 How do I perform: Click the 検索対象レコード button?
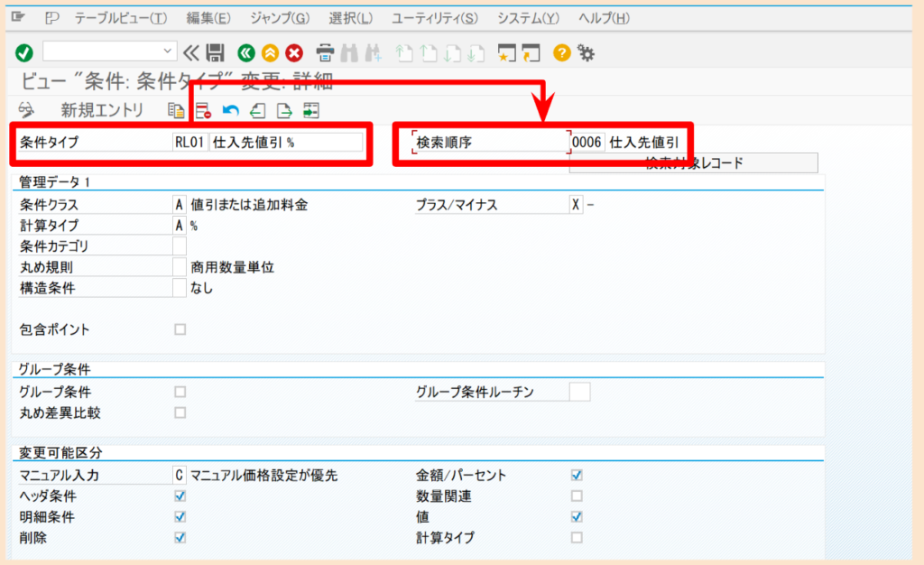click(x=694, y=163)
